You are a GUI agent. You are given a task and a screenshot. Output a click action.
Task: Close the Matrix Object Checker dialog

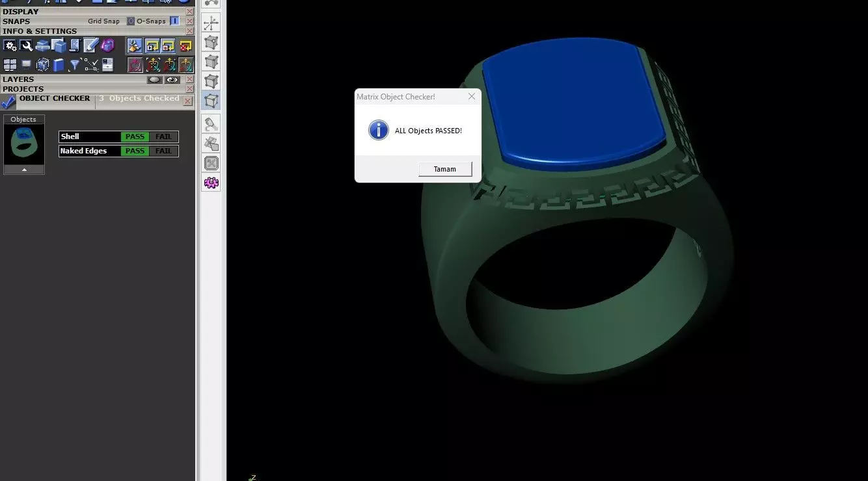(x=472, y=96)
